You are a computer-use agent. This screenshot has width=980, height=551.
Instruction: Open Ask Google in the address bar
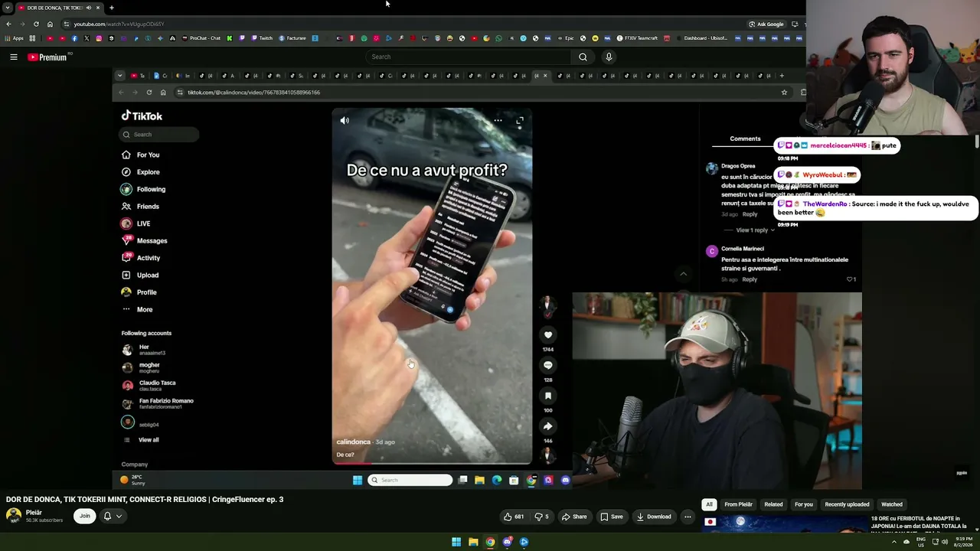[766, 24]
